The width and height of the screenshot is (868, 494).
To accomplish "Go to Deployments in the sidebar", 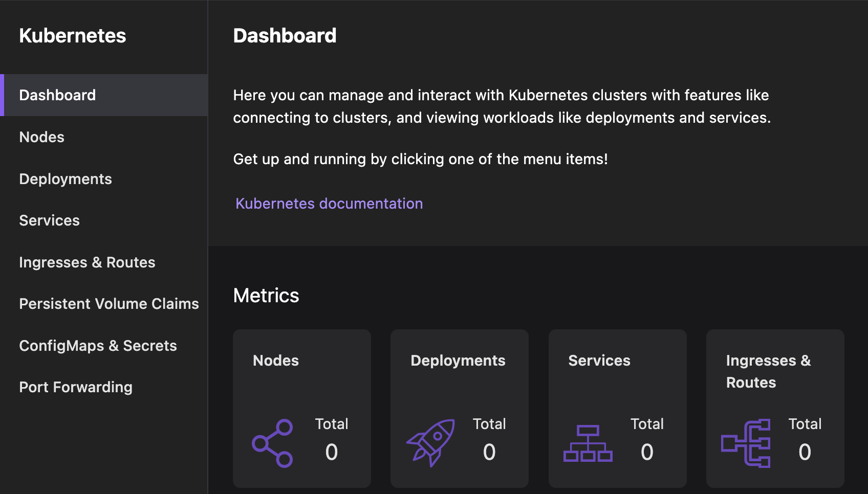I will [104, 179].
